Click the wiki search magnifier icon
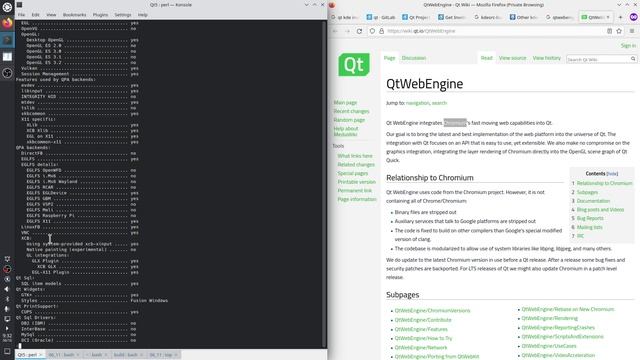Screen dimensions: 640x360 633,59
